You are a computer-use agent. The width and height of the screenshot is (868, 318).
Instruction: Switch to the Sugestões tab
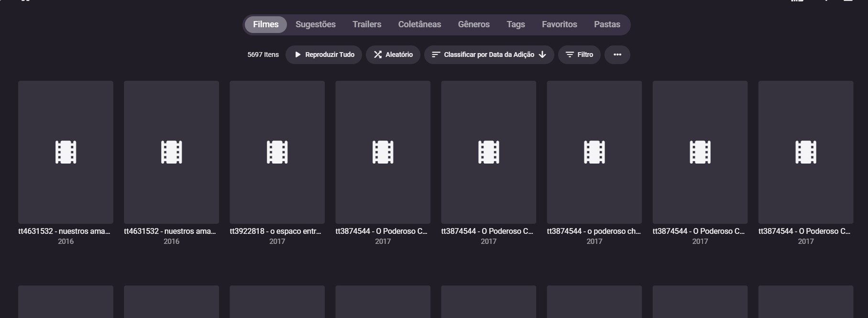[315, 24]
